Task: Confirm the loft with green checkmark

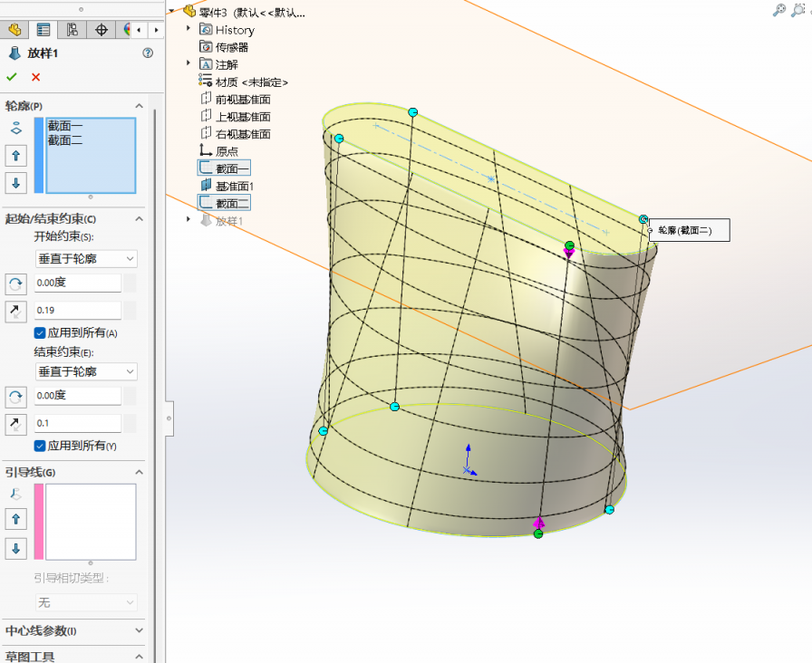Action: tap(12, 78)
